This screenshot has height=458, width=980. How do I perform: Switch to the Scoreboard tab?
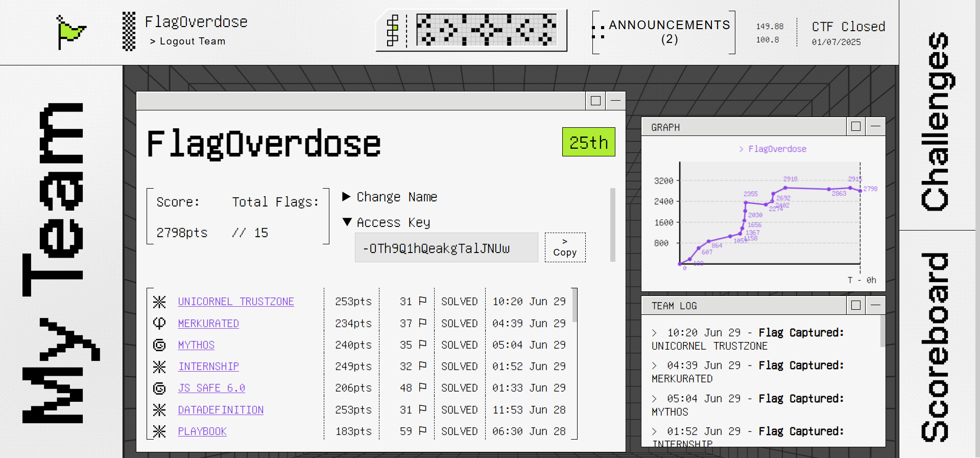(938, 347)
